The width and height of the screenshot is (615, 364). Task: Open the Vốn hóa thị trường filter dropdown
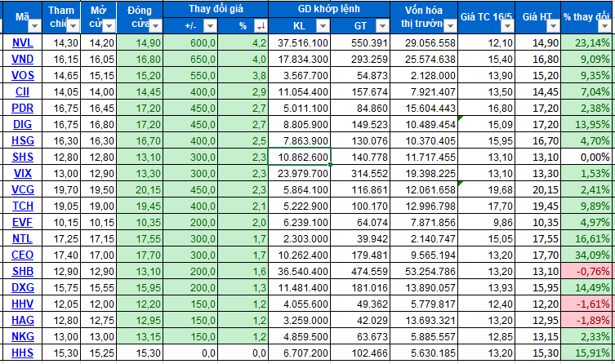coord(450,26)
